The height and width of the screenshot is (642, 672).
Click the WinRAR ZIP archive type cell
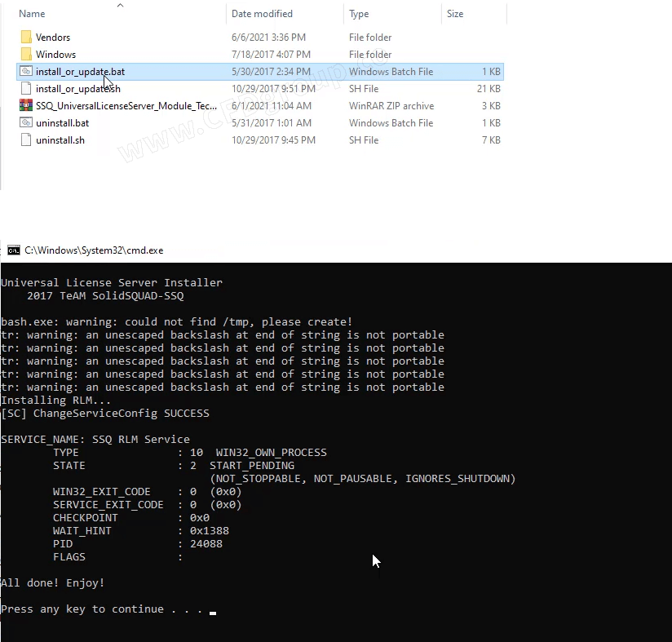click(x=391, y=106)
